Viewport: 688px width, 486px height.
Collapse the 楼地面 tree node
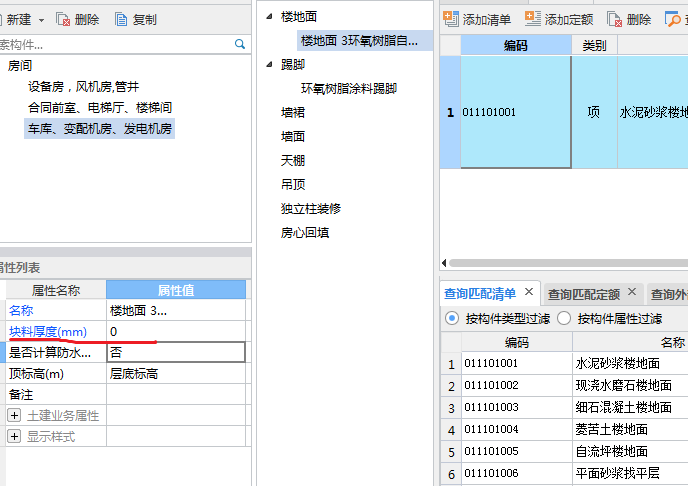pos(269,17)
